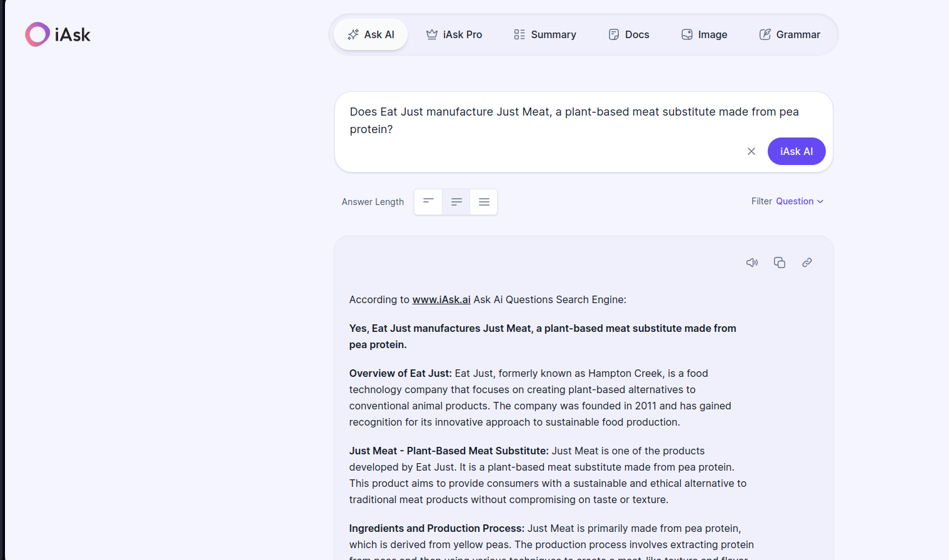
Task: Copy the answer link with chain icon
Action: [807, 262]
